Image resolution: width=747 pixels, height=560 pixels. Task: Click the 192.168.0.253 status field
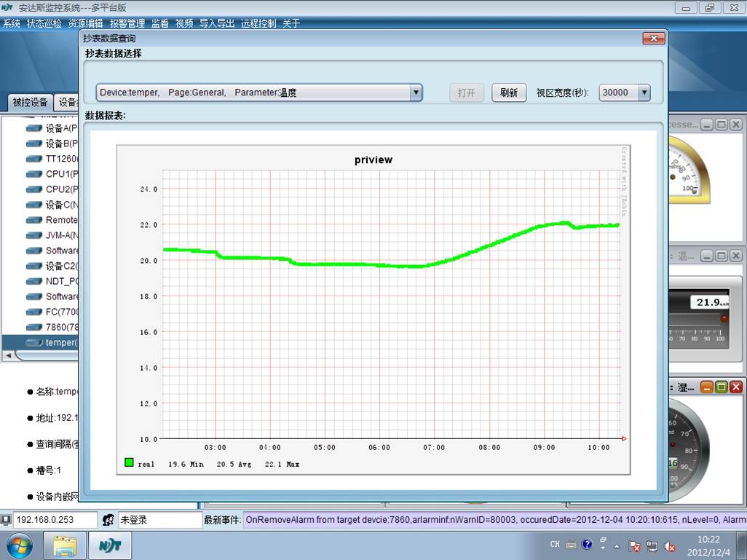55,519
